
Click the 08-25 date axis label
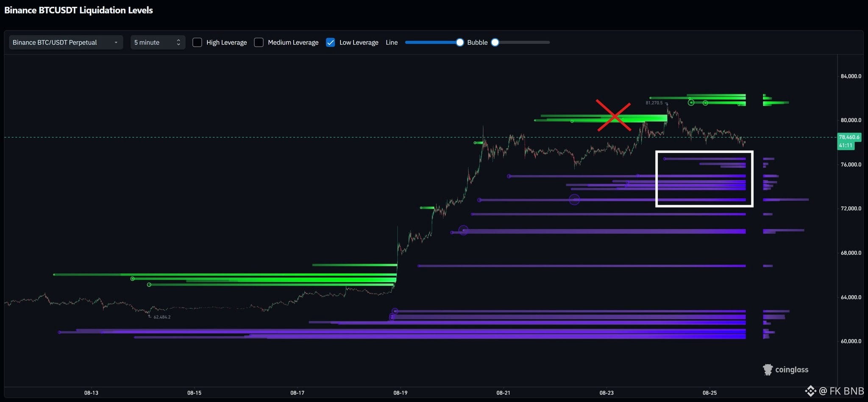click(x=709, y=393)
